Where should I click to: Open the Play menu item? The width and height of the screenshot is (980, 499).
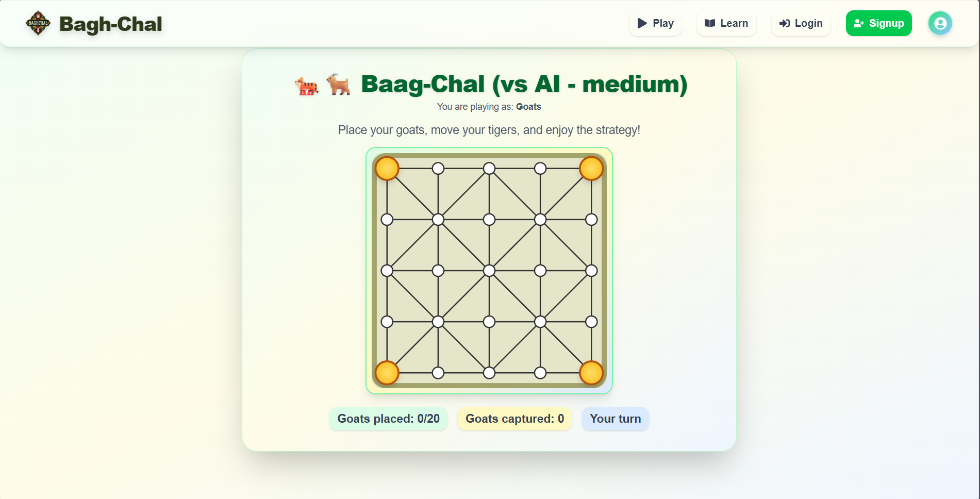(655, 23)
